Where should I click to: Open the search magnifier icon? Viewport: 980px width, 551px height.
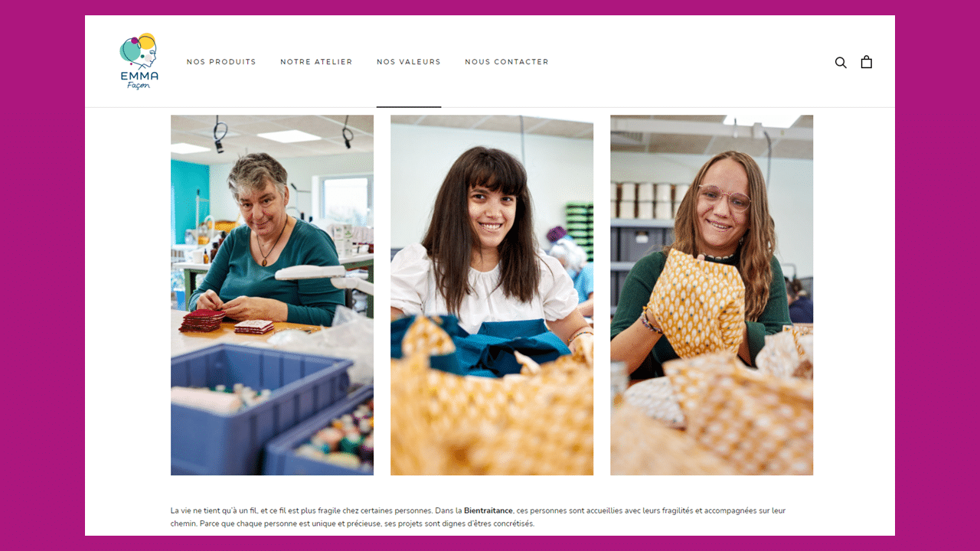point(841,62)
